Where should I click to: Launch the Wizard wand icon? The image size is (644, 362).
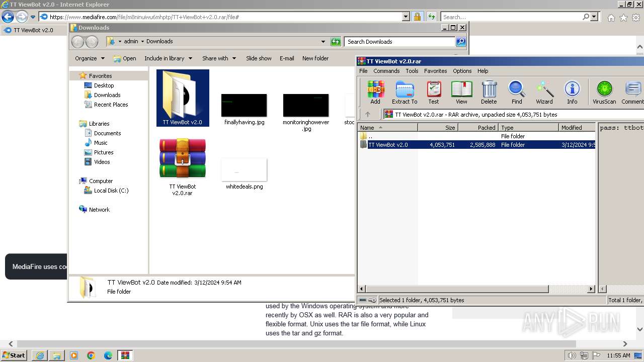544,93
